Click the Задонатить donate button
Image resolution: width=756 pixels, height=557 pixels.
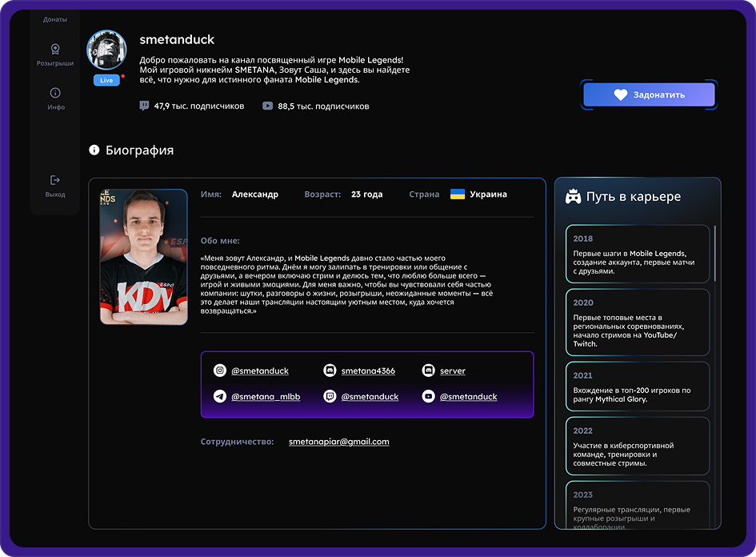(649, 94)
